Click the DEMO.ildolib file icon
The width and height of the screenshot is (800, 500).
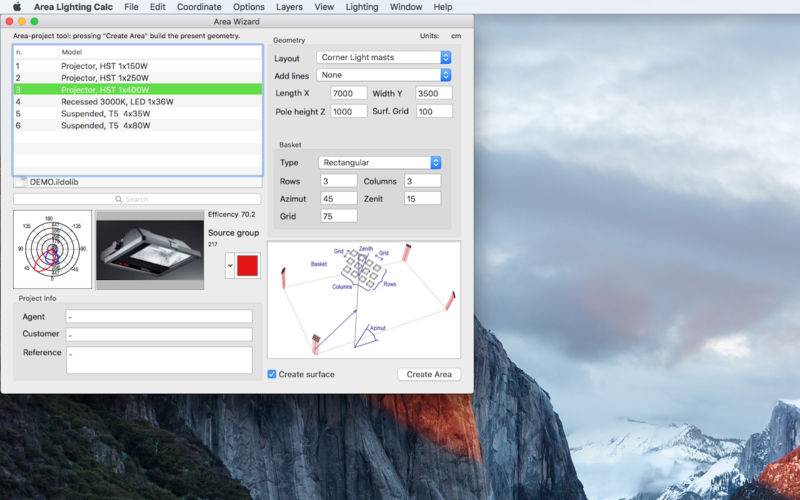click(21, 182)
